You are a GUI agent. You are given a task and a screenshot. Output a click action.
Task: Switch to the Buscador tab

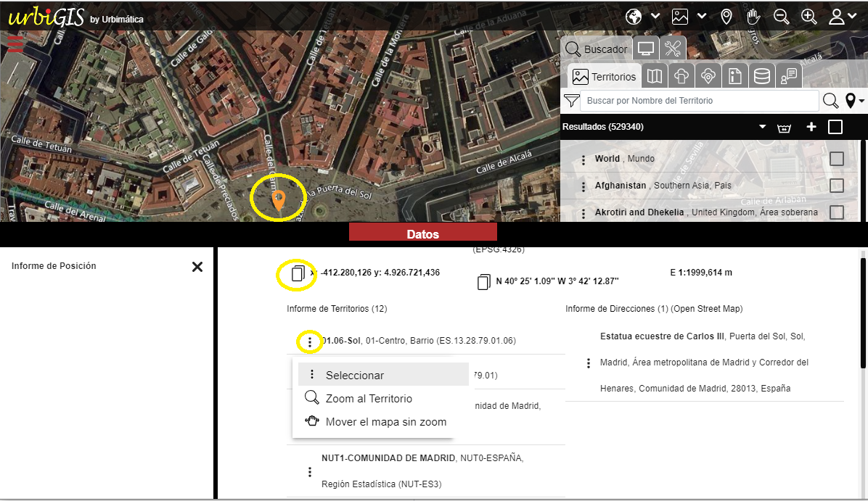(596, 49)
